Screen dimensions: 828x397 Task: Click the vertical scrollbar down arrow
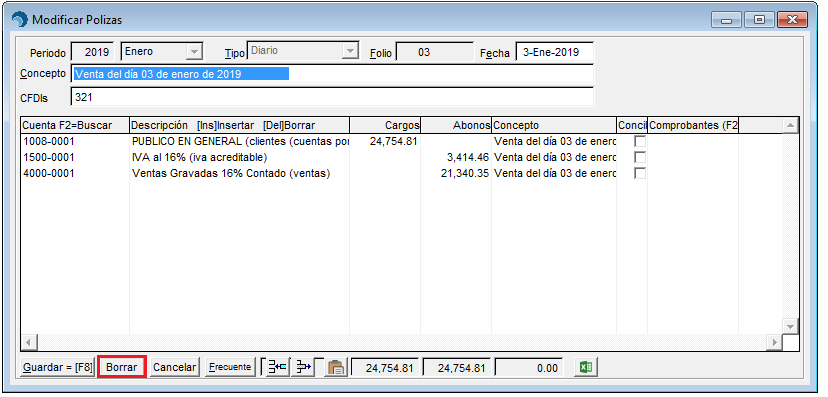(790, 326)
